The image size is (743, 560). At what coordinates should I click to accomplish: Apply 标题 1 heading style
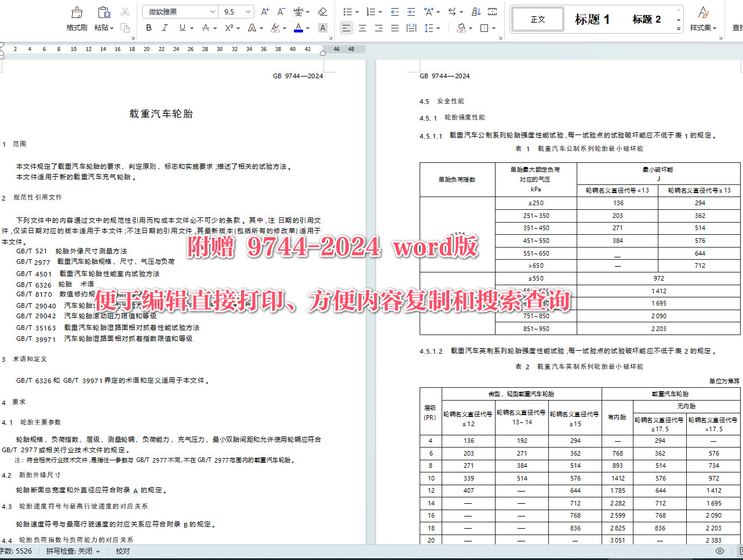(592, 19)
